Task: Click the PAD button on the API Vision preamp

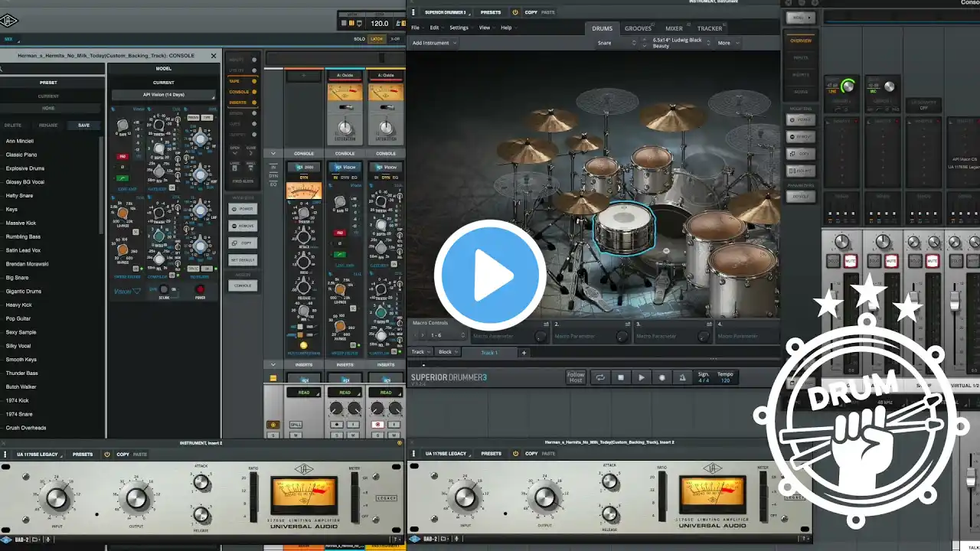Action: click(122, 156)
